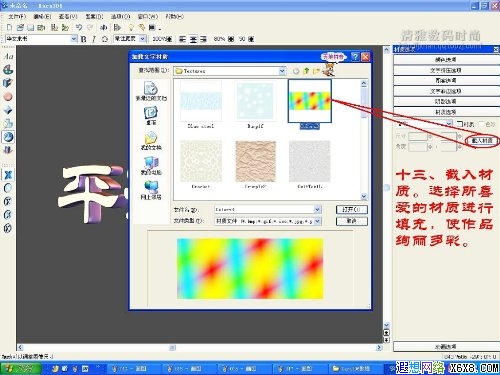
Task: Expand the Textures folder location dropdown
Action: click(282, 71)
